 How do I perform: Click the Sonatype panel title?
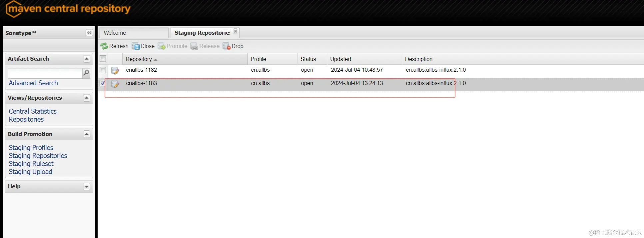tap(21, 33)
